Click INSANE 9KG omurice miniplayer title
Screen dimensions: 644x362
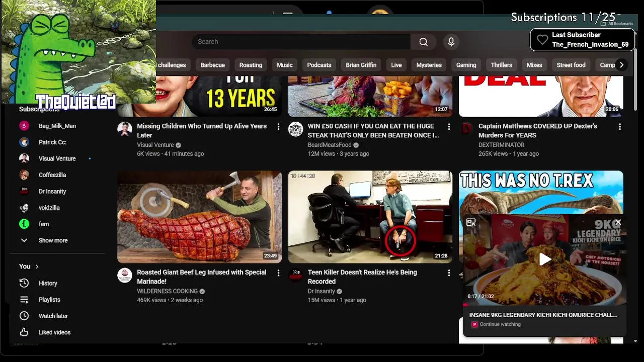543,315
